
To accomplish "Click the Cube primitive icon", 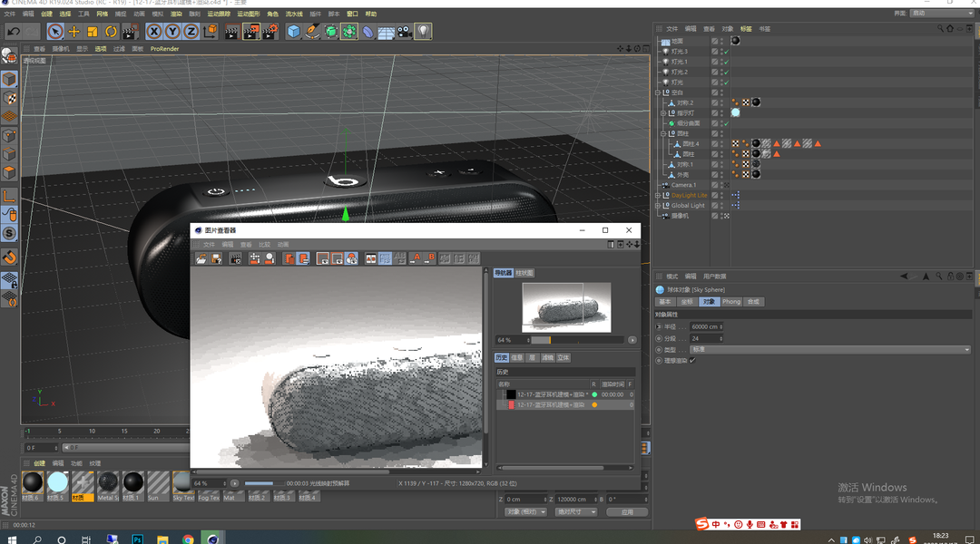I will [x=293, y=31].
